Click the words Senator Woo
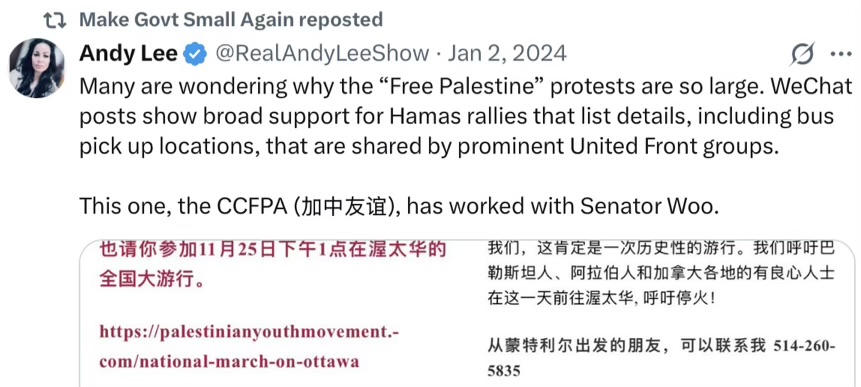The height and width of the screenshot is (387, 861). pos(649,206)
